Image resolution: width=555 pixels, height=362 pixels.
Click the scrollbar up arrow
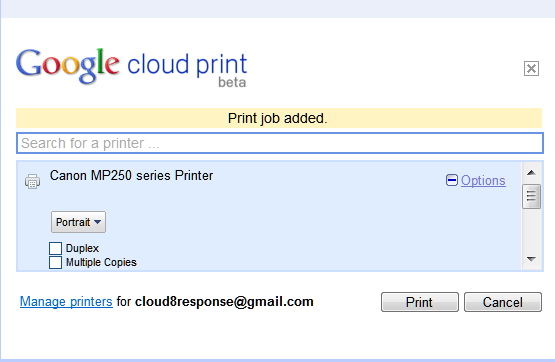tap(531, 173)
